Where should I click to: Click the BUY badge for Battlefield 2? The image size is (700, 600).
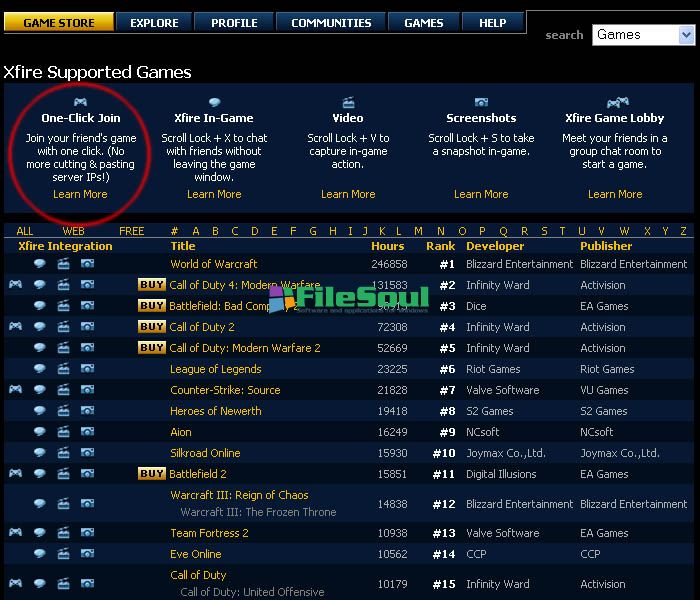(152, 474)
